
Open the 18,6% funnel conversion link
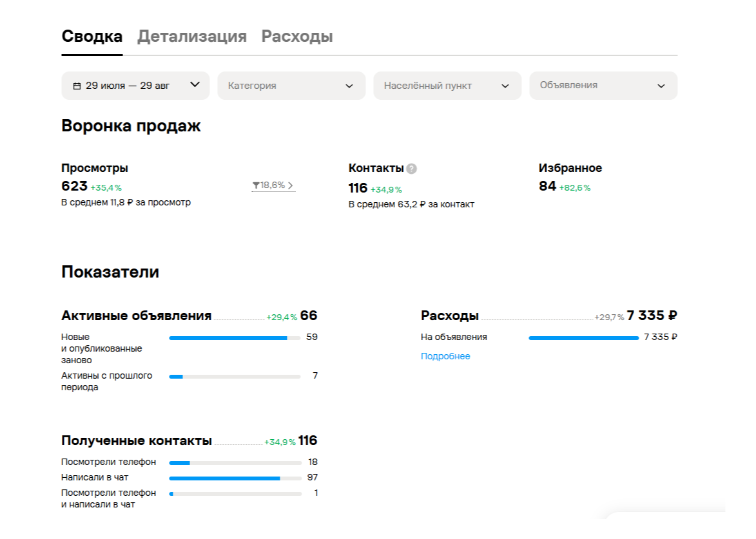pos(273,185)
